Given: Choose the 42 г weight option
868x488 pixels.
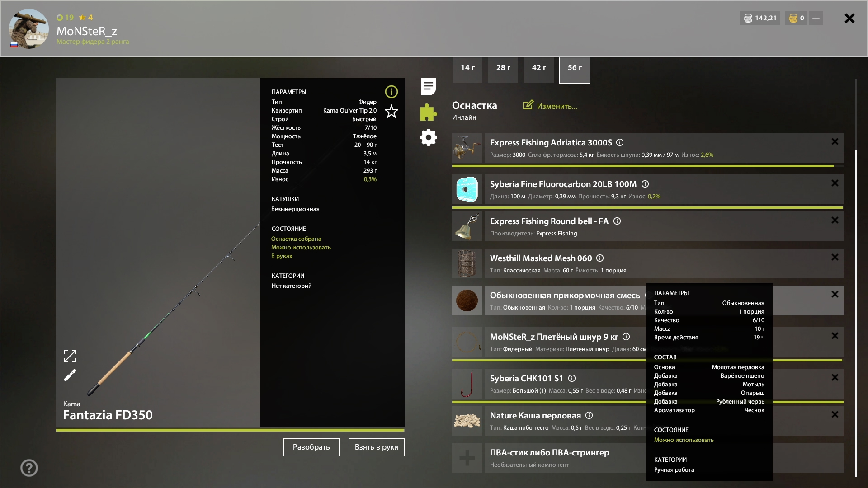Looking at the screenshot, I should tap(539, 68).
